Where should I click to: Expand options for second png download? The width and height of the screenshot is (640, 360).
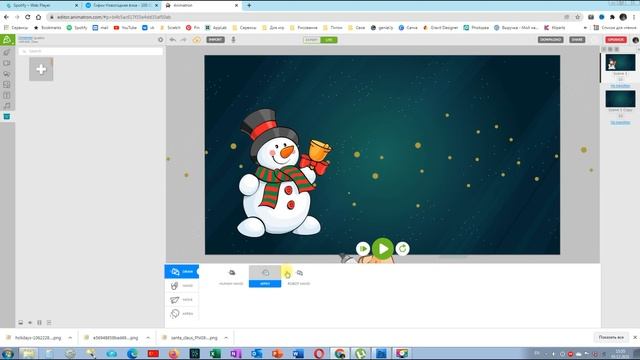(x=148, y=338)
